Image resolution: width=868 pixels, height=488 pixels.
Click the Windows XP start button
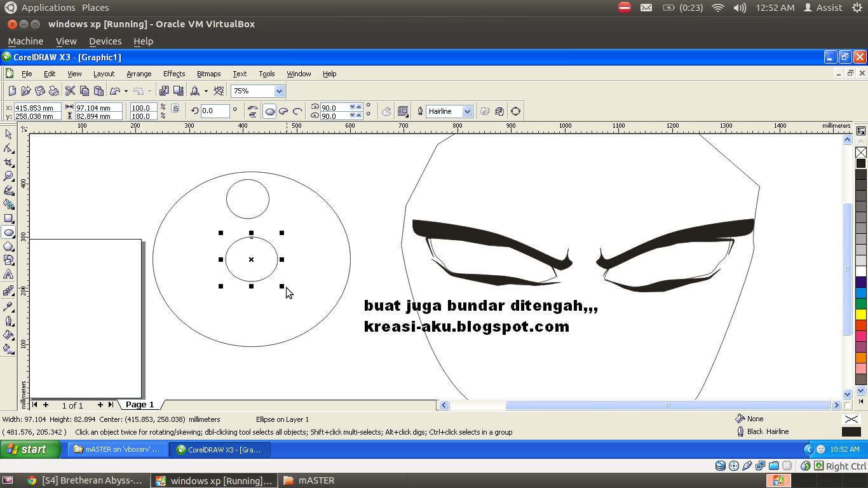tap(26, 449)
